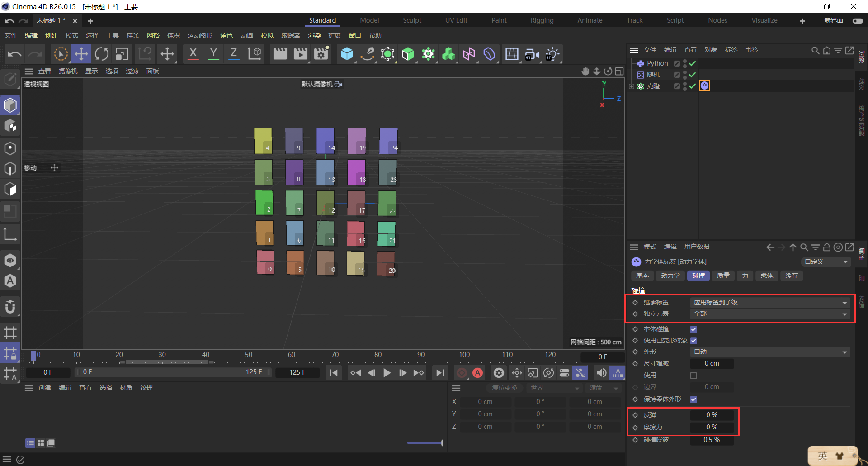Add a MoGraph cloner object
The image size is (868, 466).
pos(428,54)
